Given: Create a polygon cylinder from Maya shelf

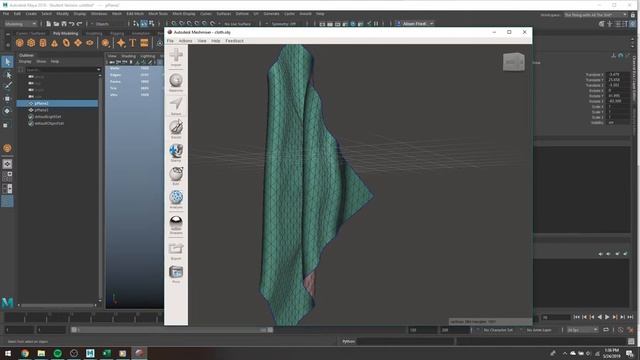Looking at the screenshot, I should 43,43.
